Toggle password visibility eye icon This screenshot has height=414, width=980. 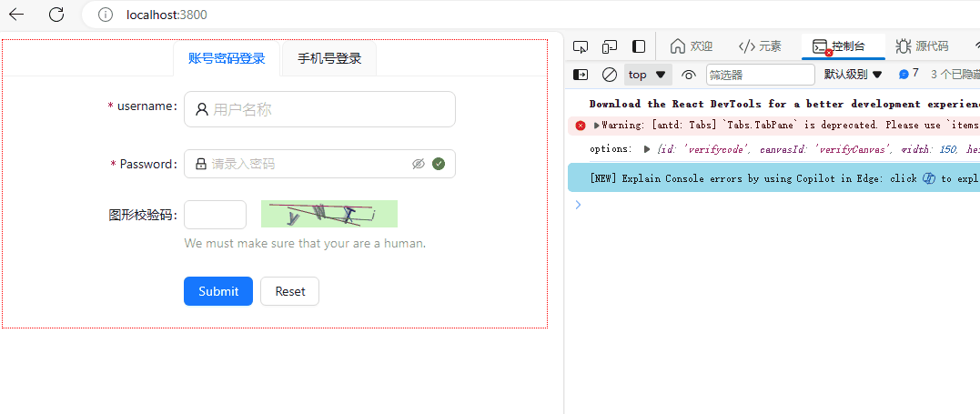tap(419, 164)
